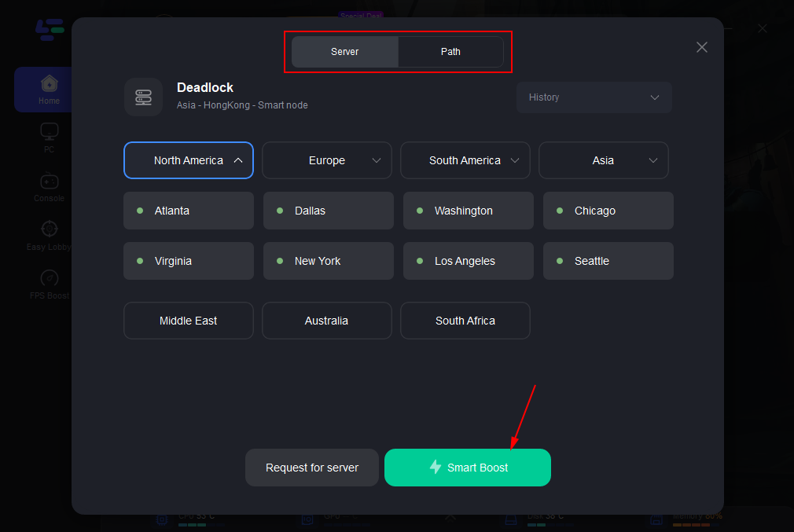
Task: Open the FPS Boost icon
Action: 49,278
